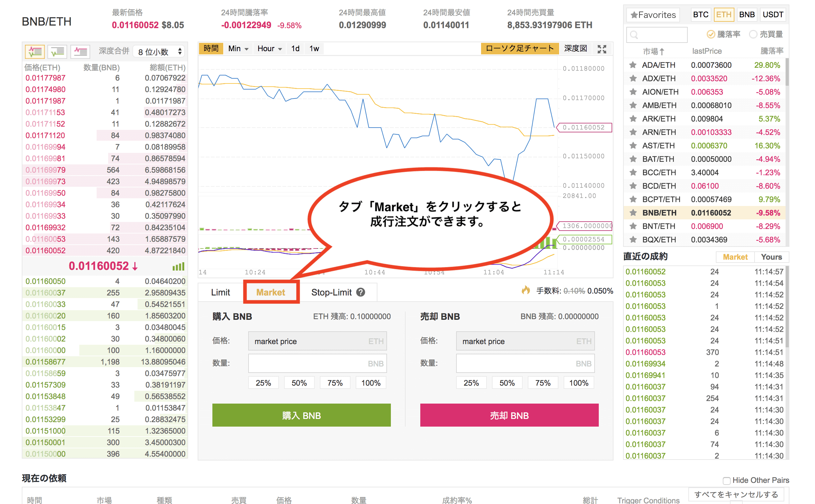815x504 pixels.
Task: Click the Stop-Limit help question mark icon
Action: coord(360,292)
